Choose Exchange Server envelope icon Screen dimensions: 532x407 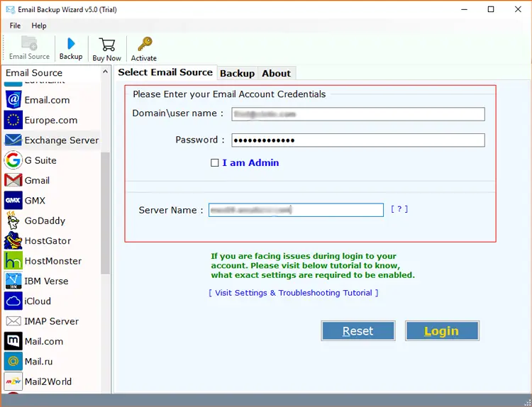(x=13, y=140)
